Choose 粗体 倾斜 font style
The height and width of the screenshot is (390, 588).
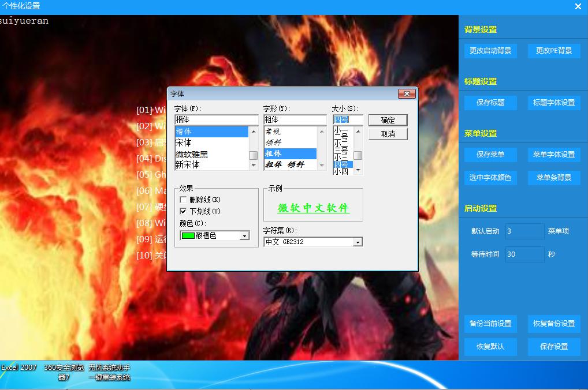coord(291,164)
